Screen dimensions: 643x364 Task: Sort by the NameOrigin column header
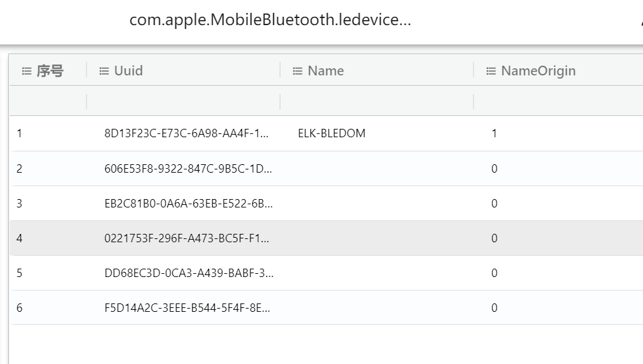[x=538, y=71]
